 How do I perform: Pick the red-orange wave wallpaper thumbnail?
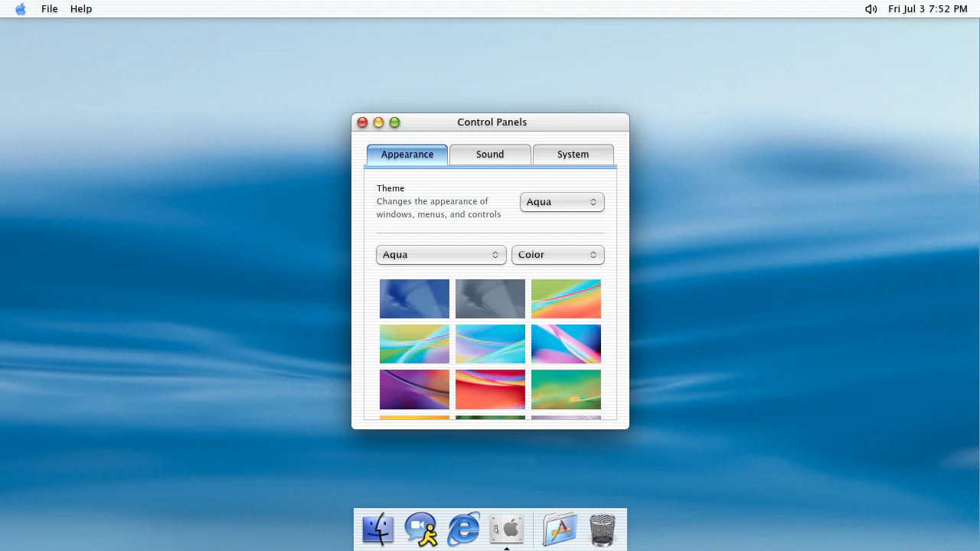click(x=490, y=390)
